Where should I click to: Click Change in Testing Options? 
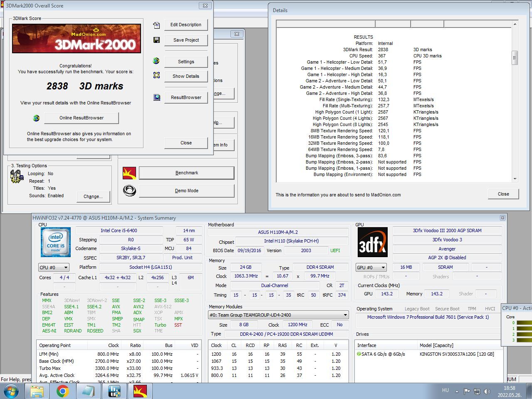93,196
